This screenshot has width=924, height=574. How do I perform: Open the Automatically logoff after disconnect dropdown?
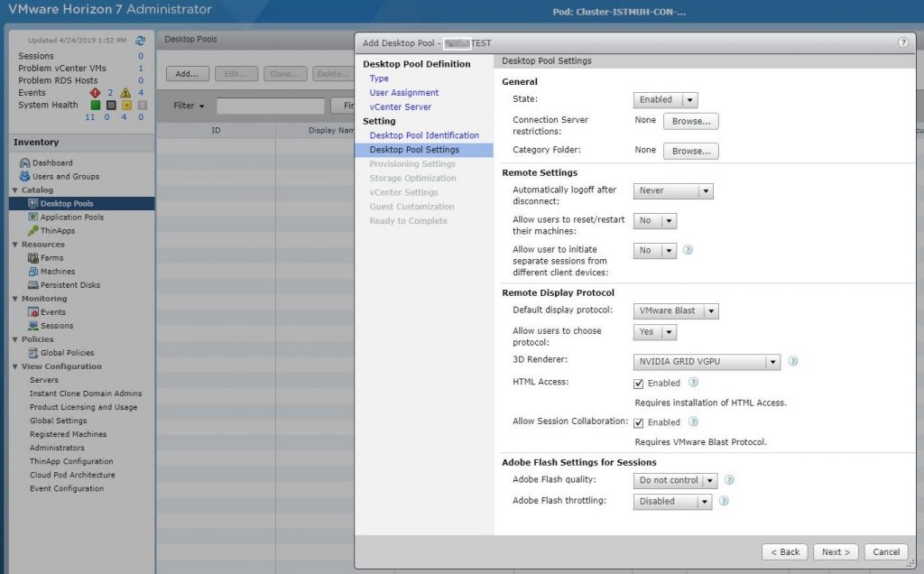click(673, 191)
